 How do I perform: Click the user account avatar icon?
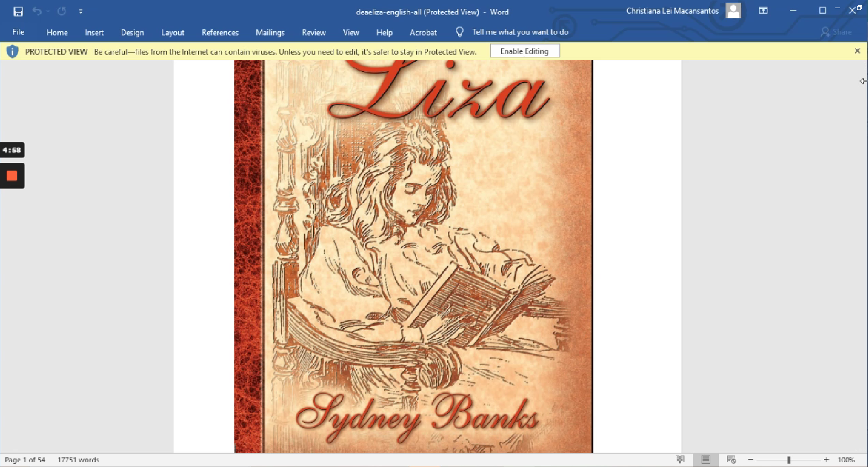click(x=733, y=10)
